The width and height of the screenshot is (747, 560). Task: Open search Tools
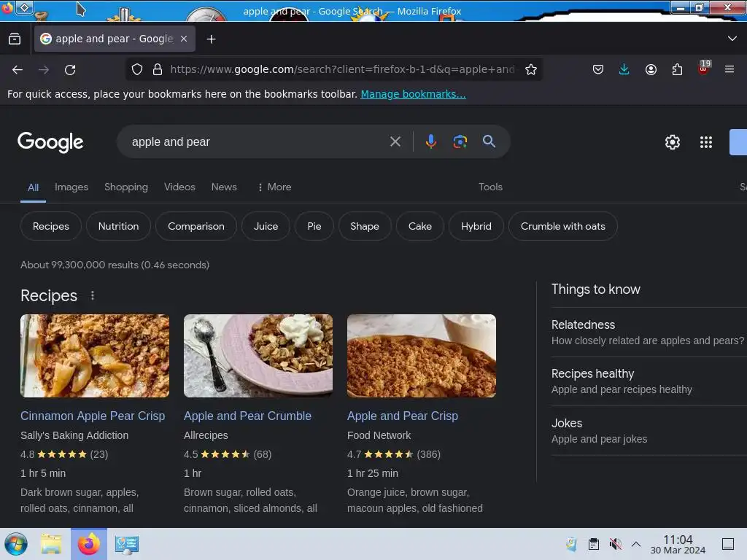tap(490, 187)
